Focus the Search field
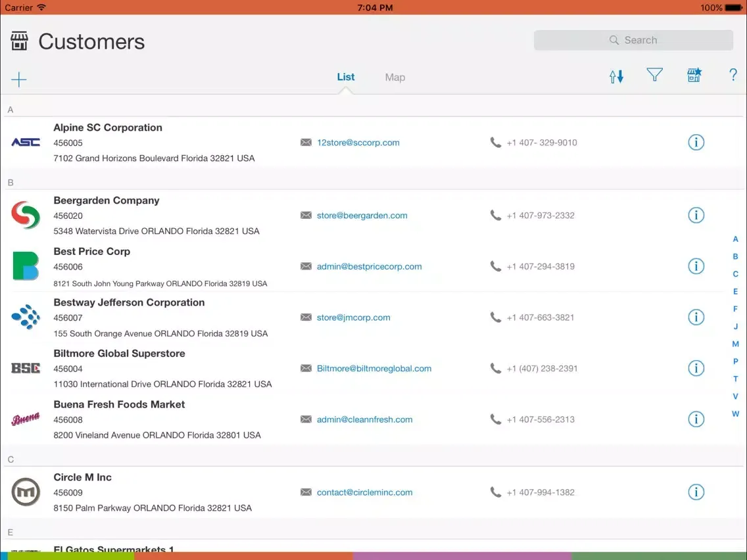 click(x=633, y=40)
